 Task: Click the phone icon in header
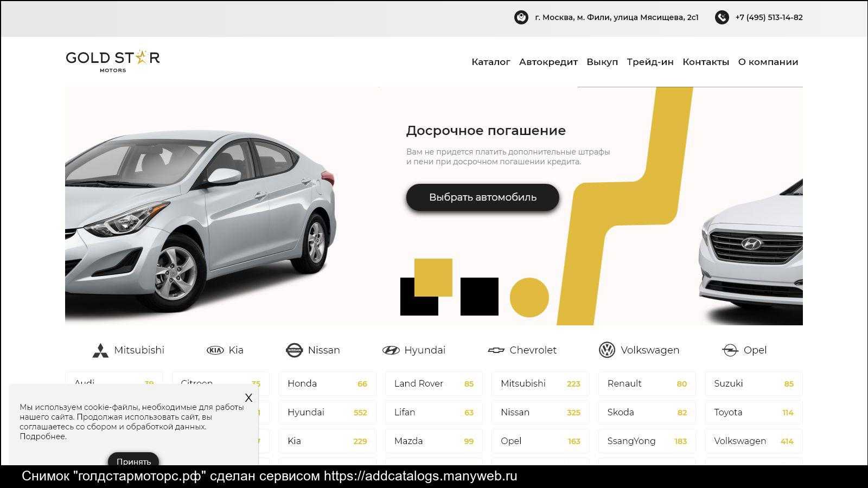722,17
